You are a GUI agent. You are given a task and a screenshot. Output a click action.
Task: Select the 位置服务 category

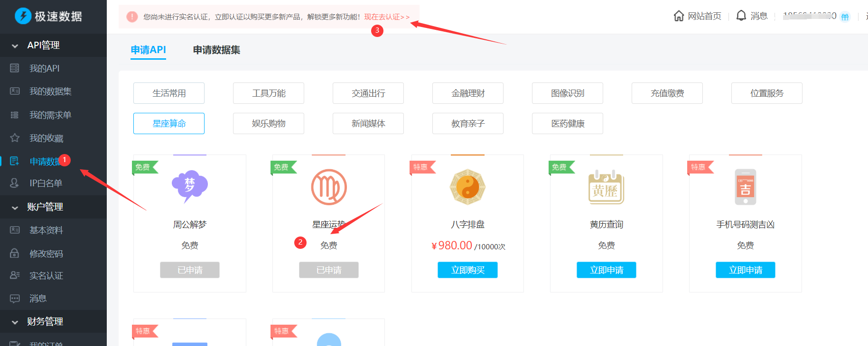[767, 93]
